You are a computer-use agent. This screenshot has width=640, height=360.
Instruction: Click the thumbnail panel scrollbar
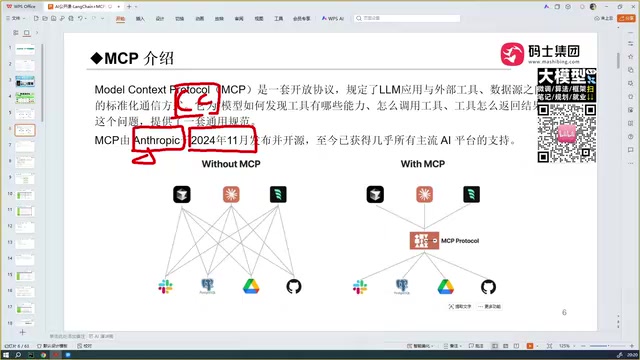(42, 82)
